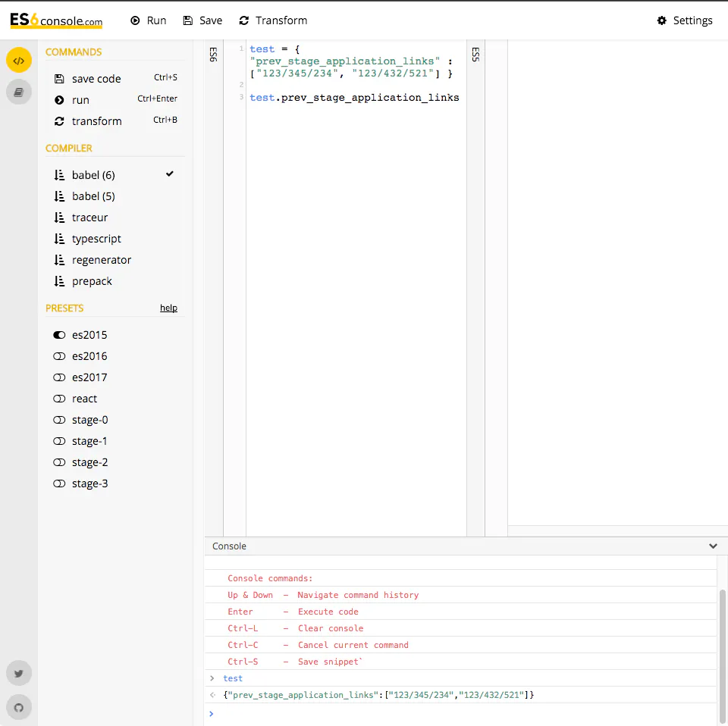This screenshot has height=726, width=728.
Task: Click the refresh icon beside transform command
Action: (59, 121)
